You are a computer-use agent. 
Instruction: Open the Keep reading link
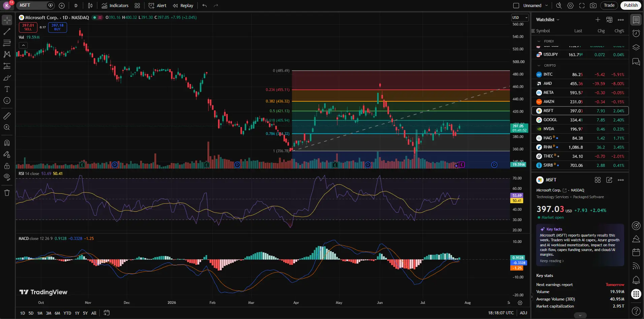click(552, 261)
